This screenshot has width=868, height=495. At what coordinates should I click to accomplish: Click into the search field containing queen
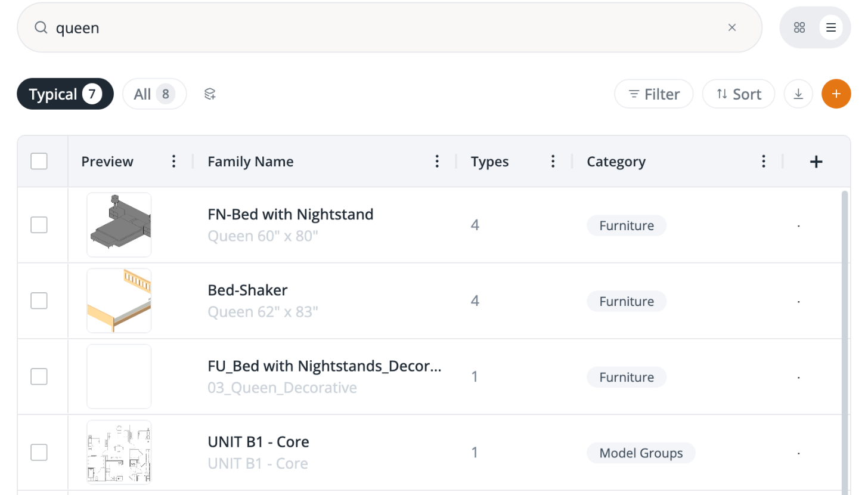pos(390,27)
